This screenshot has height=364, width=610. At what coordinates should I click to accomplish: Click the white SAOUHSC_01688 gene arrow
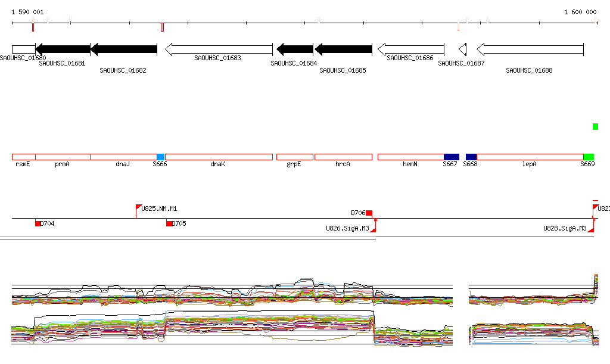[530, 49]
